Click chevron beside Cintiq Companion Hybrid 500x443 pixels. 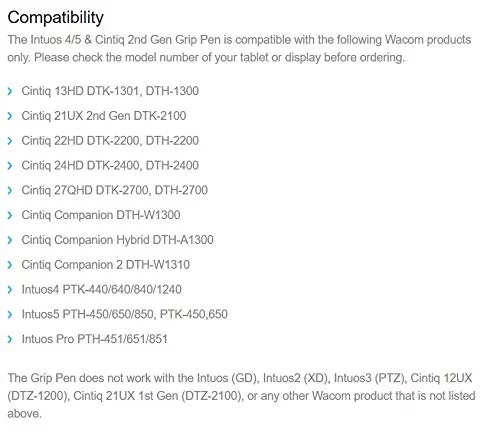point(10,240)
